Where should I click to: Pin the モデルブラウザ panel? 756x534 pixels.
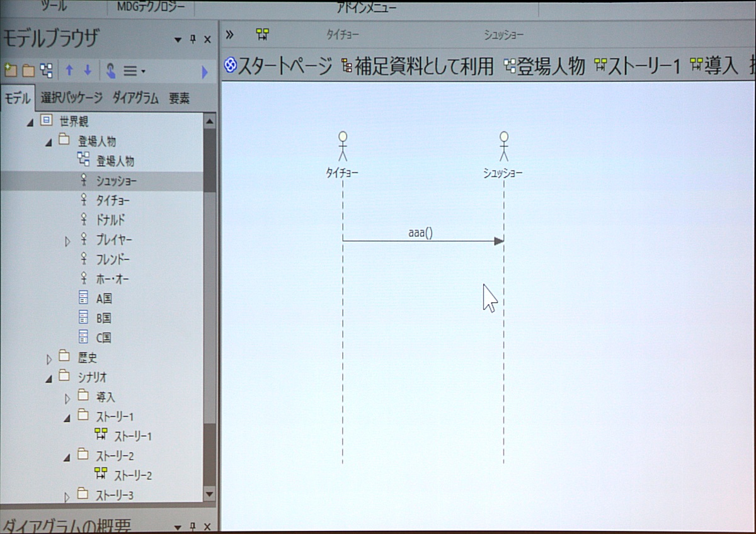pyautogui.click(x=193, y=40)
